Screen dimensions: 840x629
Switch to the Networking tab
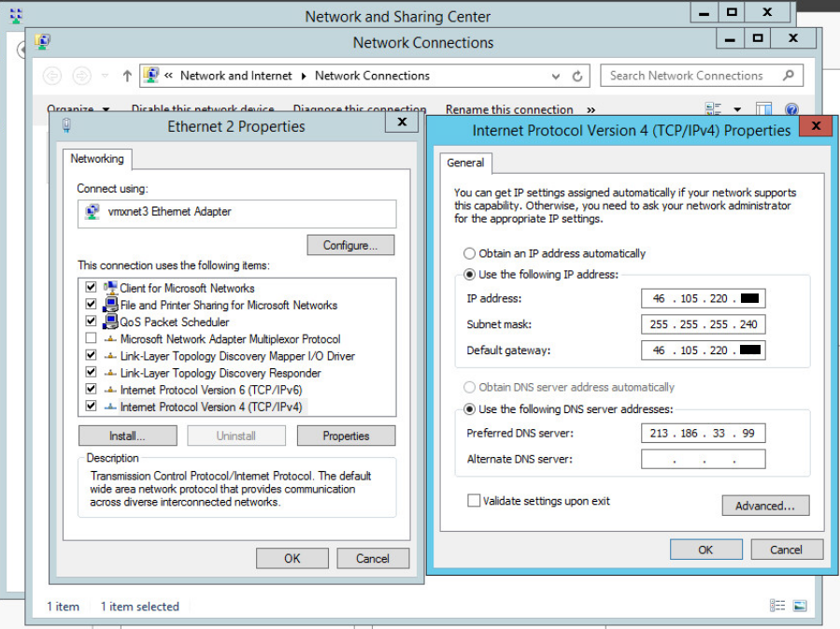point(97,159)
